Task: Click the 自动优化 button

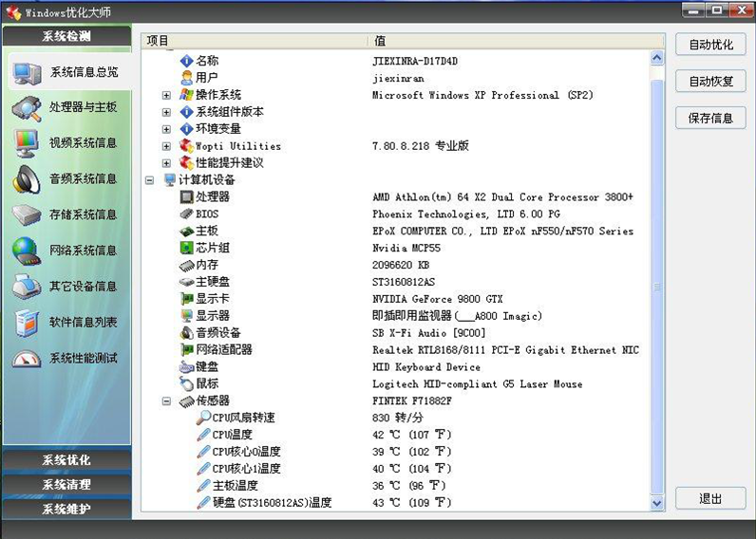Action: 710,45
